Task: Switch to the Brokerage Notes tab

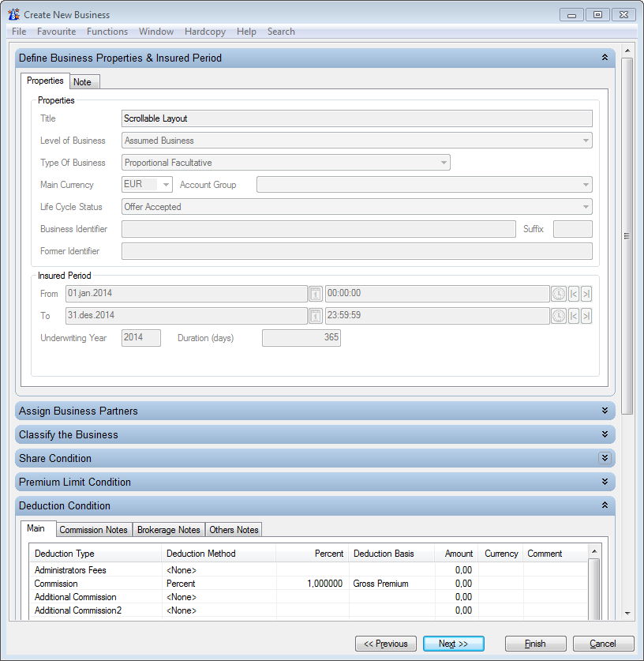Action: pos(168,529)
